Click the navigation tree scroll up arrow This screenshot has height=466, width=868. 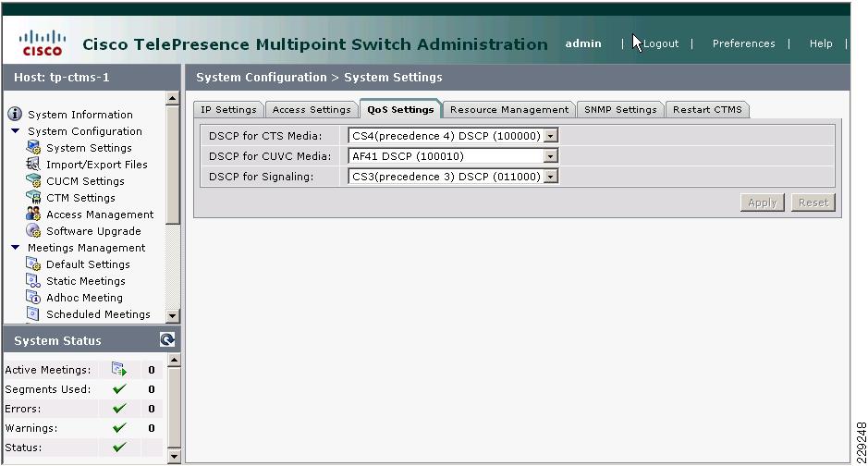[173, 99]
